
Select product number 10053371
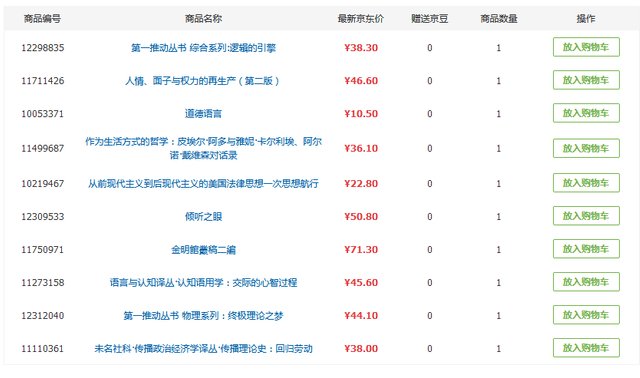[x=43, y=113]
